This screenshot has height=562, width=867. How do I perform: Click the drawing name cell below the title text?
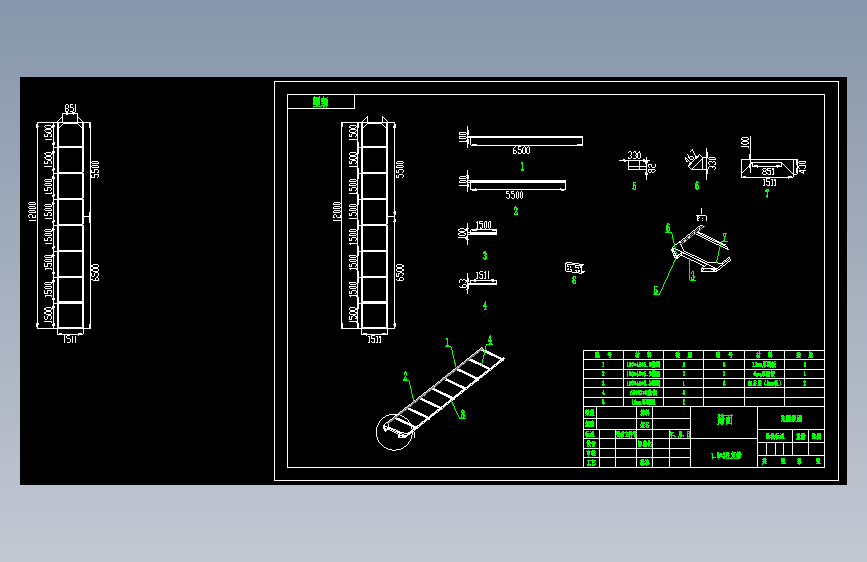coord(724,455)
